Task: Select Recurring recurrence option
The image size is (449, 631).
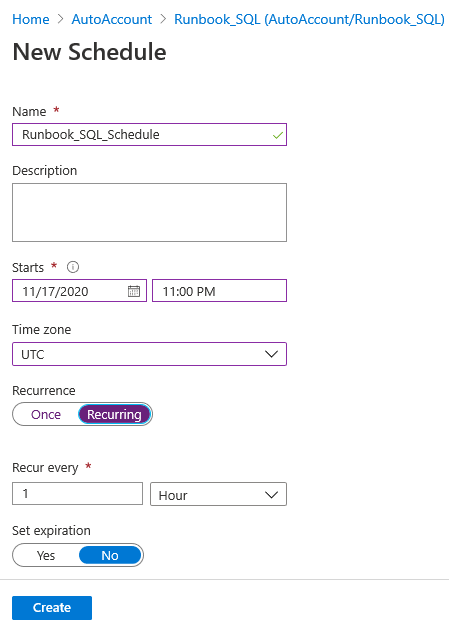Action: click(x=115, y=414)
